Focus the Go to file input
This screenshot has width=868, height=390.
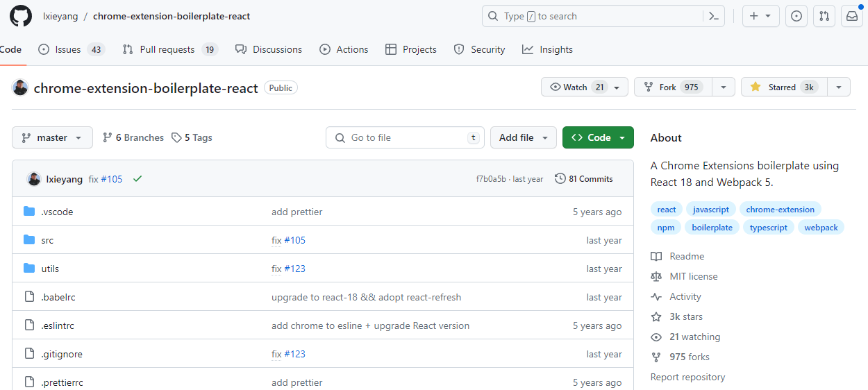(x=405, y=138)
